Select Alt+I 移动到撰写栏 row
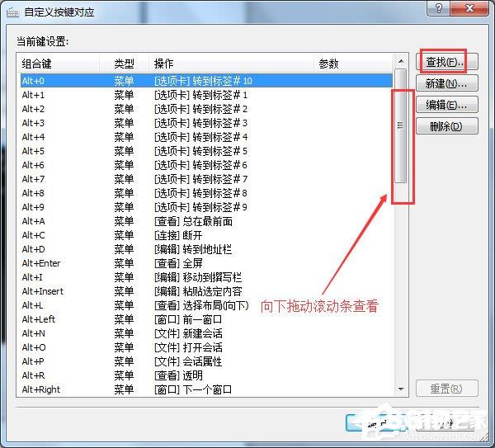This screenshot has width=495, height=448. pos(206,277)
